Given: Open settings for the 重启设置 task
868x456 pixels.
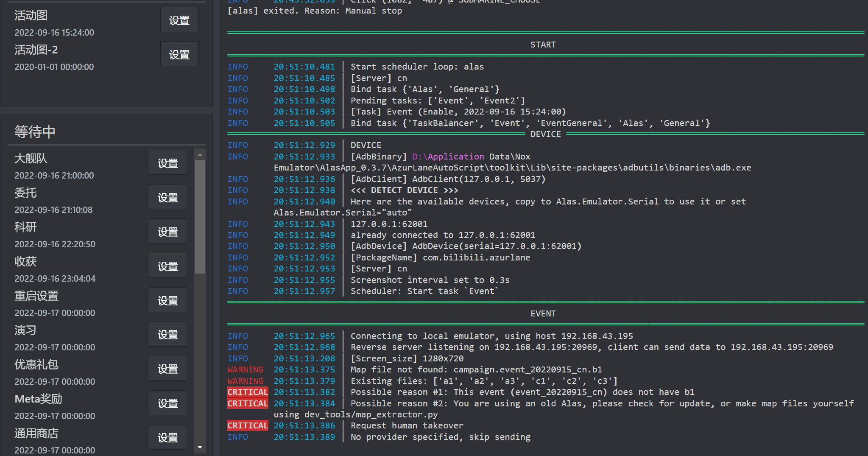Looking at the screenshot, I should click(x=167, y=300).
